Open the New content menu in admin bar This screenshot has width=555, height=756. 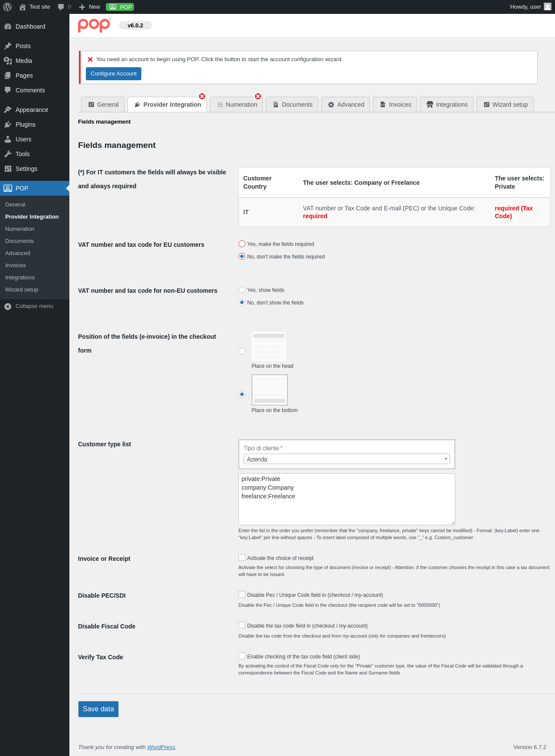pyautogui.click(x=90, y=7)
